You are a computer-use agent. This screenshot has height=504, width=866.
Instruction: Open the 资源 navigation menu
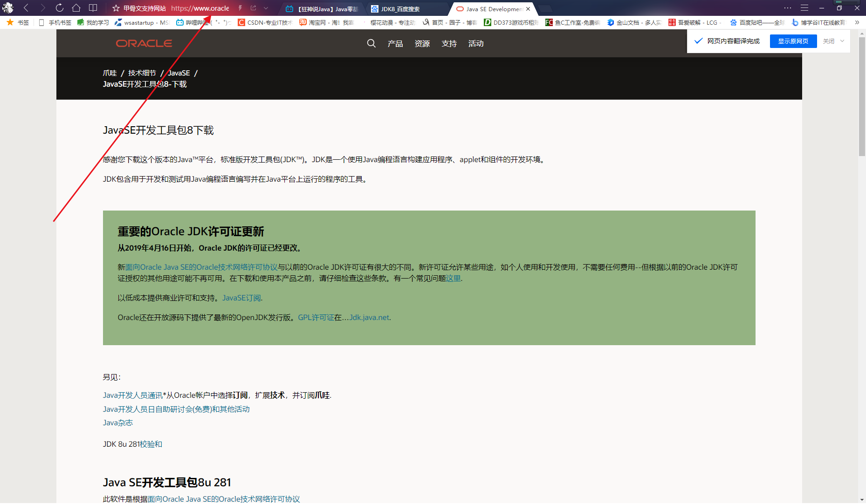coord(422,43)
